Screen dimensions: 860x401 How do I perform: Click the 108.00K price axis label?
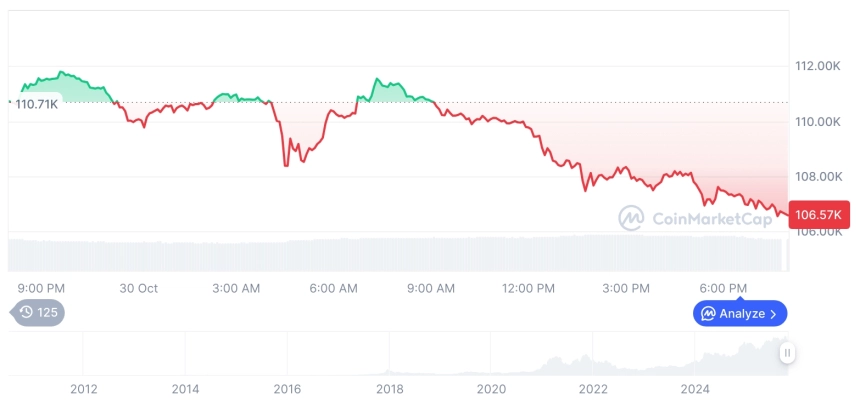tap(817, 176)
